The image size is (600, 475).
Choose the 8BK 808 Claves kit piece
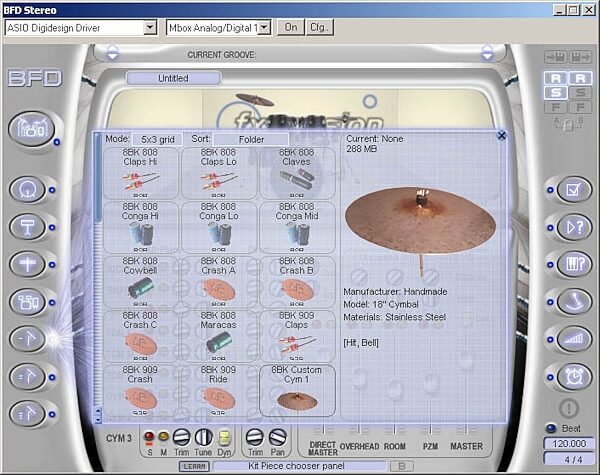pyautogui.click(x=297, y=173)
